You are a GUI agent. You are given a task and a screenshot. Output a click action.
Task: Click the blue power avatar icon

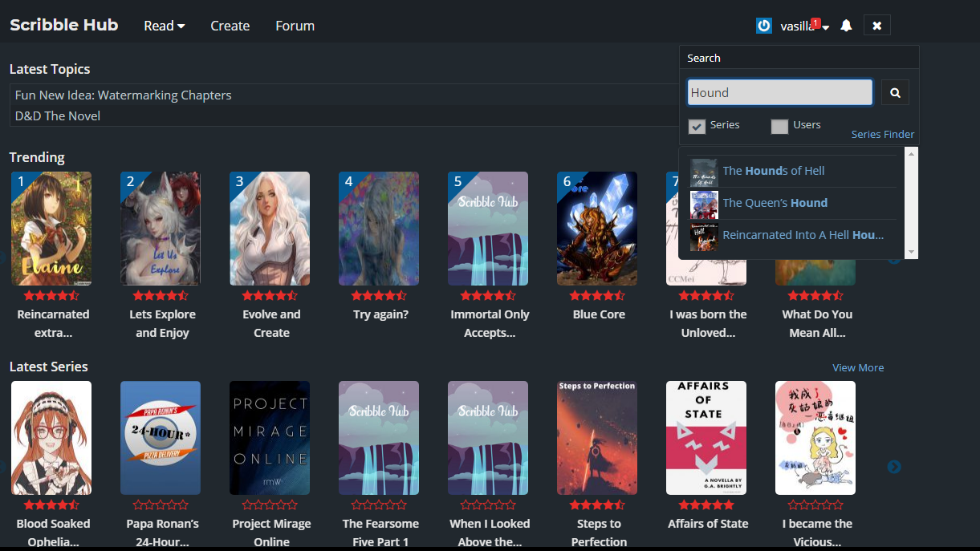(764, 26)
